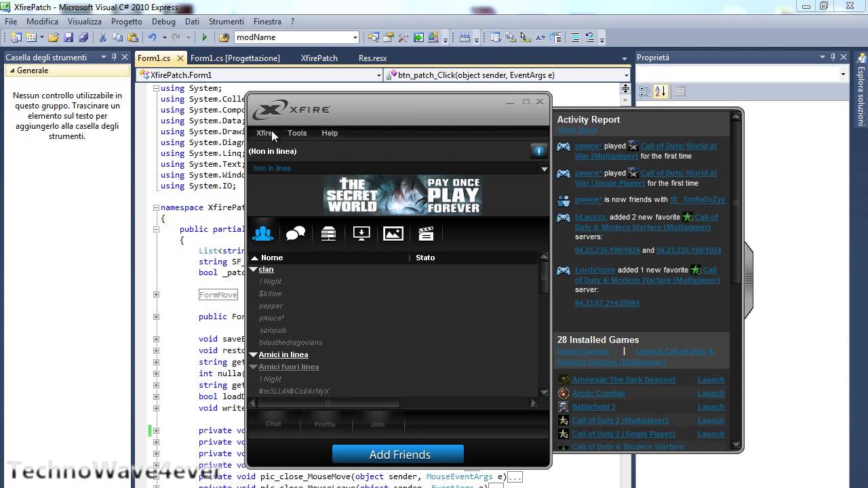Collapse the using directives code region
The height and width of the screenshot is (488, 868).
tap(156, 89)
